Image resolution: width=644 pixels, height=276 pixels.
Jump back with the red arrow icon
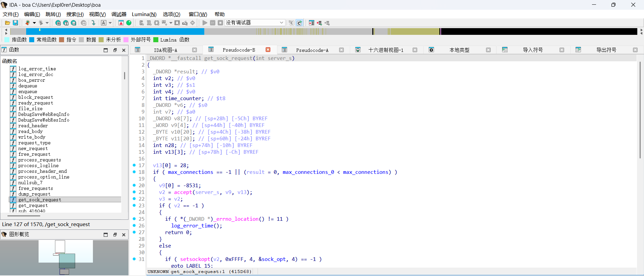click(28, 23)
